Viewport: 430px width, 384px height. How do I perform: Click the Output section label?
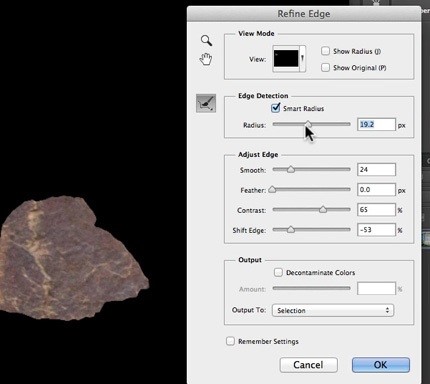coord(250,260)
